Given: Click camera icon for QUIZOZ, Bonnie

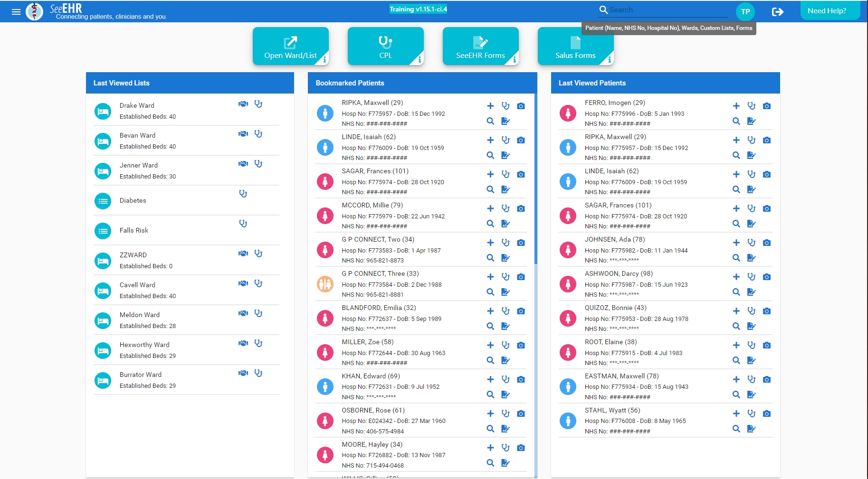Looking at the screenshot, I should tap(766, 311).
